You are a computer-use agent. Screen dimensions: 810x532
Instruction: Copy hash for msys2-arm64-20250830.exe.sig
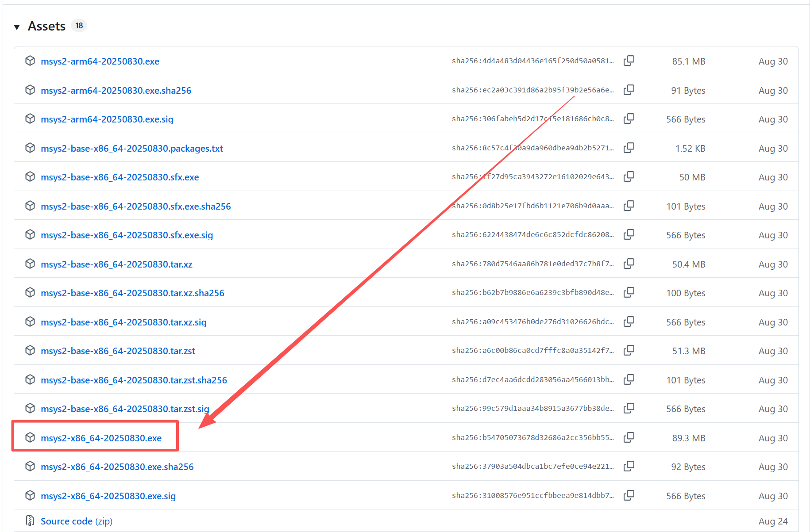click(x=629, y=119)
